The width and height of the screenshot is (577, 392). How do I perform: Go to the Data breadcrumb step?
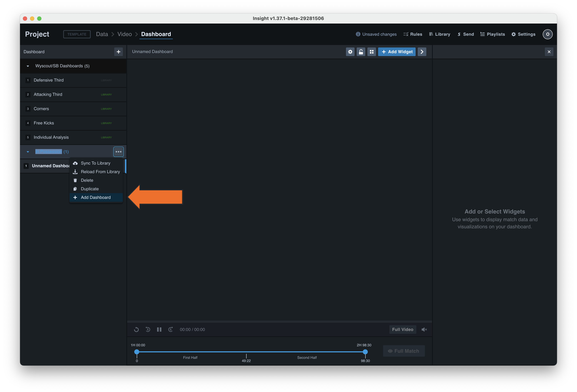[102, 34]
